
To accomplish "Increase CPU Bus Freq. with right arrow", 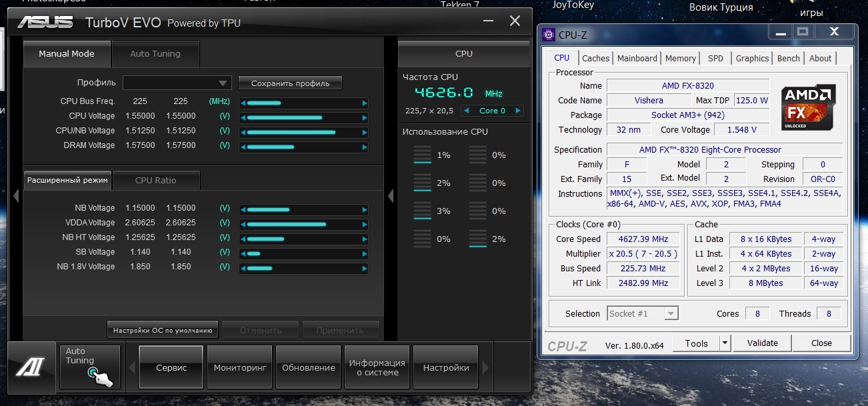I will [x=365, y=103].
